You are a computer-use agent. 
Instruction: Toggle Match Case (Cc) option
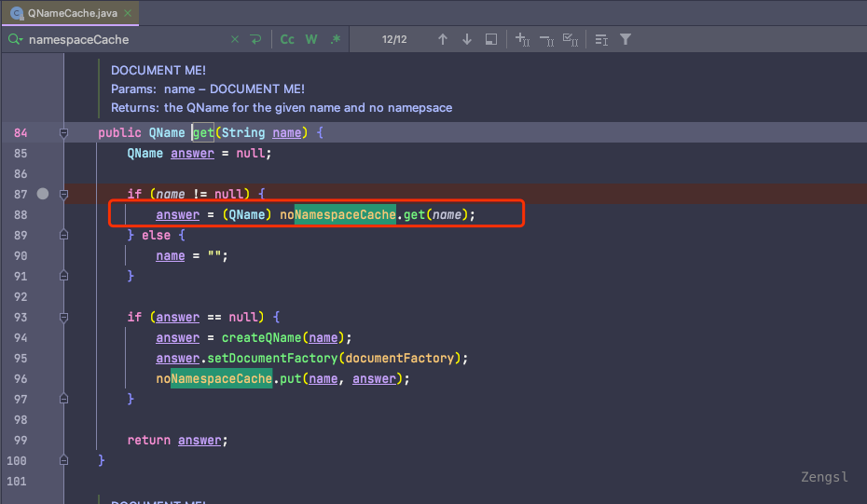pyautogui.click(x=287, y=39)
